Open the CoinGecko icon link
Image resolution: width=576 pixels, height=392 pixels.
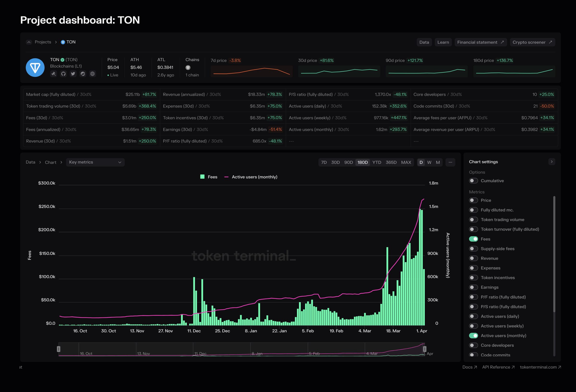[83, 74]
